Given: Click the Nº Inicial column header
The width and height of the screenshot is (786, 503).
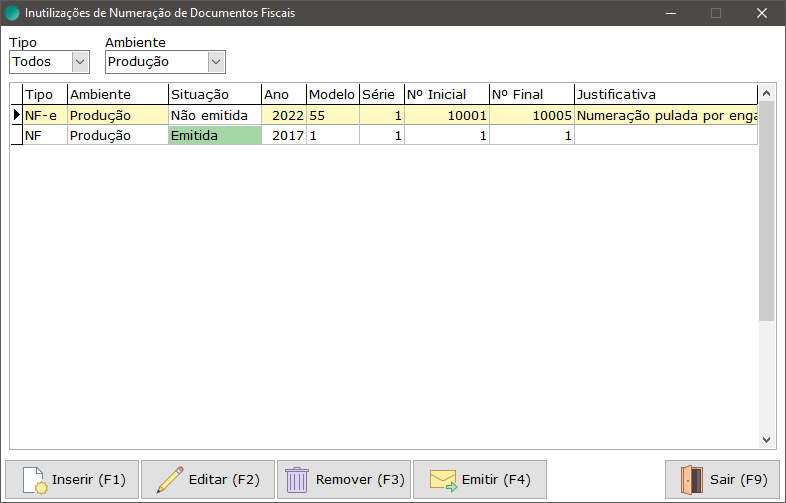Looking at the screenshot, I should click(x=446, y=94).
